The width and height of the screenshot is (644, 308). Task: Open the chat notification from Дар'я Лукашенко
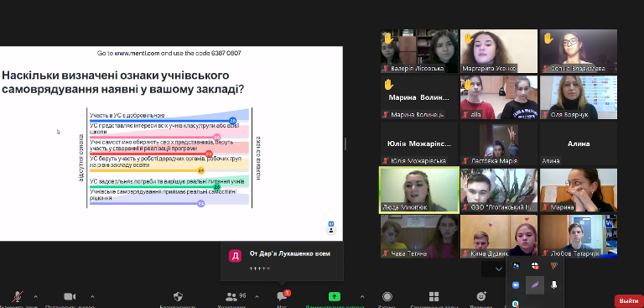point(282,261)
